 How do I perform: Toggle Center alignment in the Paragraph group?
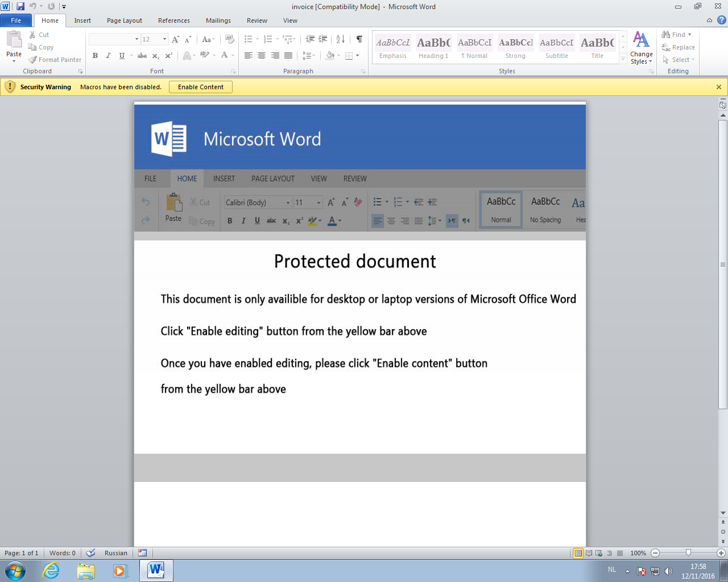click(262, 56)
